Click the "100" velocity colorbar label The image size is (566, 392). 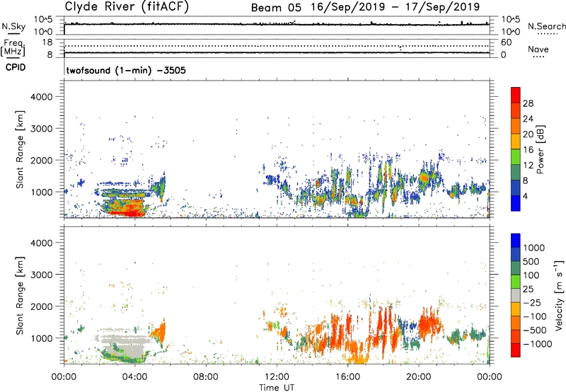(x=531, y=275)
